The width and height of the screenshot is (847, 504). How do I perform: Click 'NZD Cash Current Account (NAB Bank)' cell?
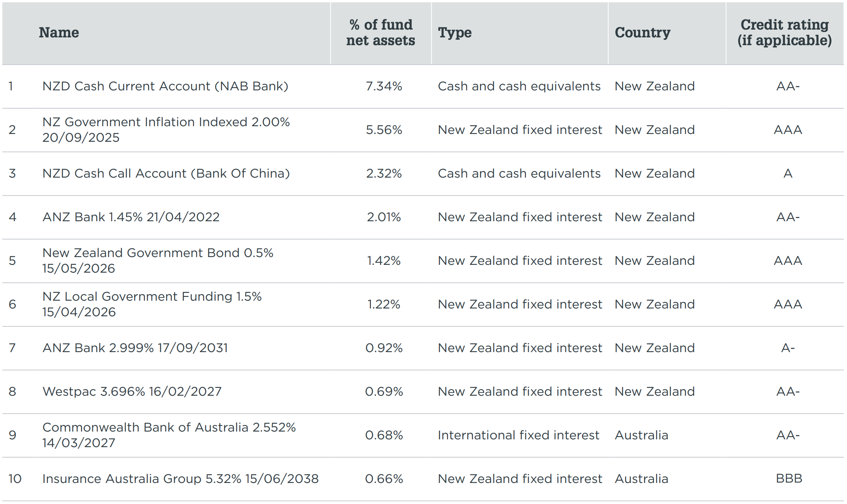[x=165, y=86]
